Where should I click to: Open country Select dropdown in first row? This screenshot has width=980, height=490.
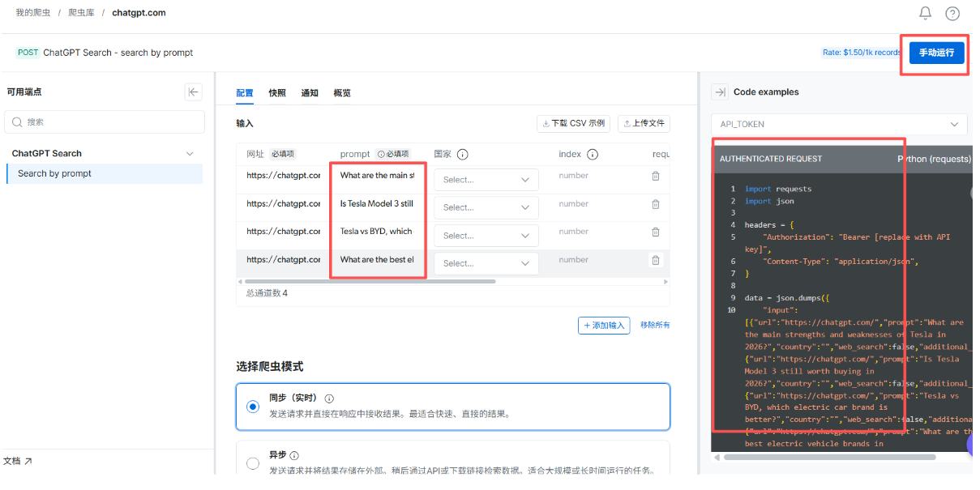[486, 180]
